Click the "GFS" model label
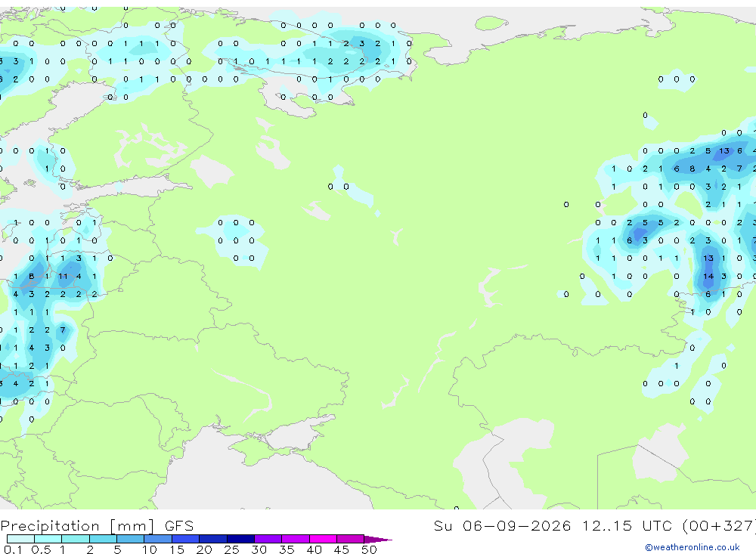The height and width of the screenshot is (554, 756). point(179,525)
